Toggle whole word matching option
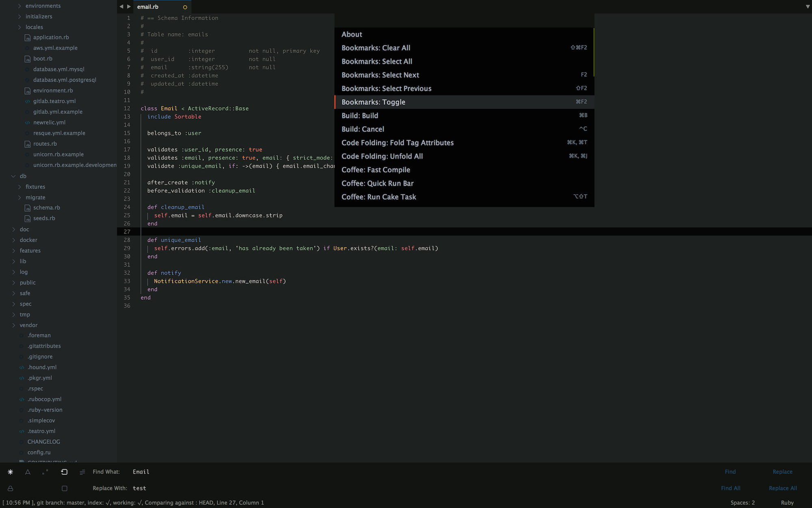812x508 pixels. [x=45, y=472]
